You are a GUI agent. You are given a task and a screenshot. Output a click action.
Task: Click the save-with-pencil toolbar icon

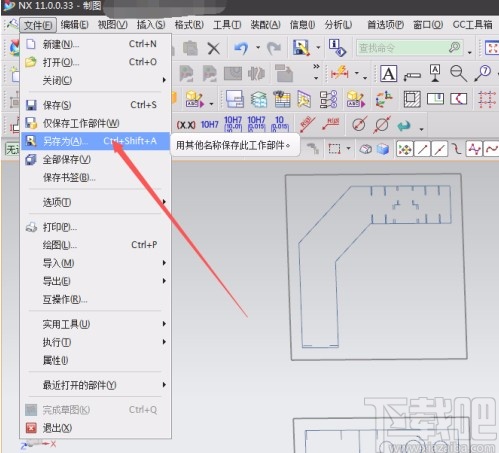pos(301,48)
